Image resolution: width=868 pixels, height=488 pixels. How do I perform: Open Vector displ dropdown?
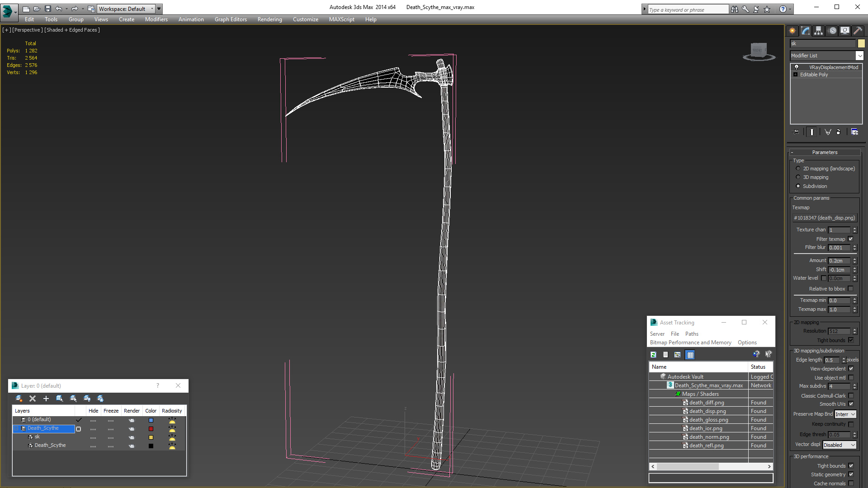coord(840,445)
